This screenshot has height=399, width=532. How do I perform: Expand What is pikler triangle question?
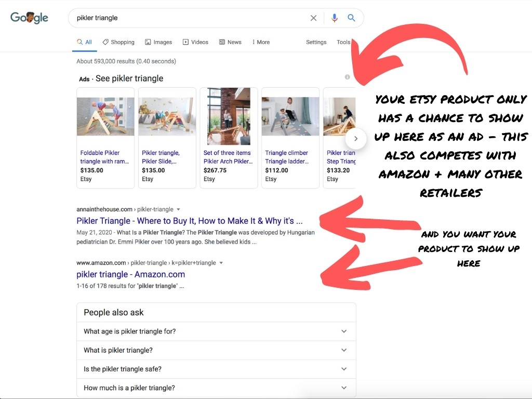point(216,350)
